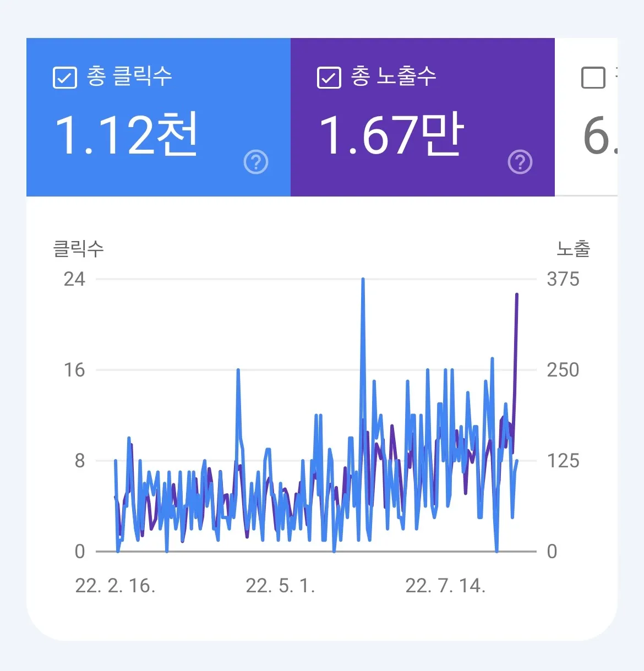Open help icon in 총 클릭수 card
This screenshot has width=644, height=671.
coord(256,162)
